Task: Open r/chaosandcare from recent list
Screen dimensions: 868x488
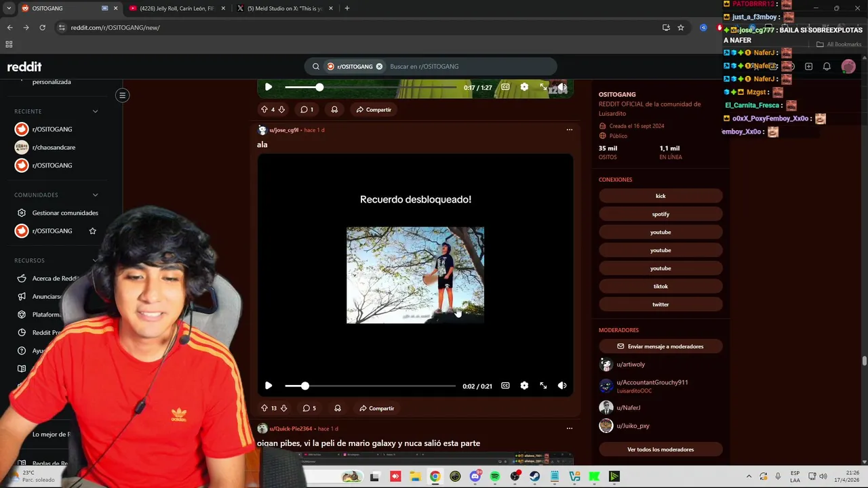Action: coord(54,147)
